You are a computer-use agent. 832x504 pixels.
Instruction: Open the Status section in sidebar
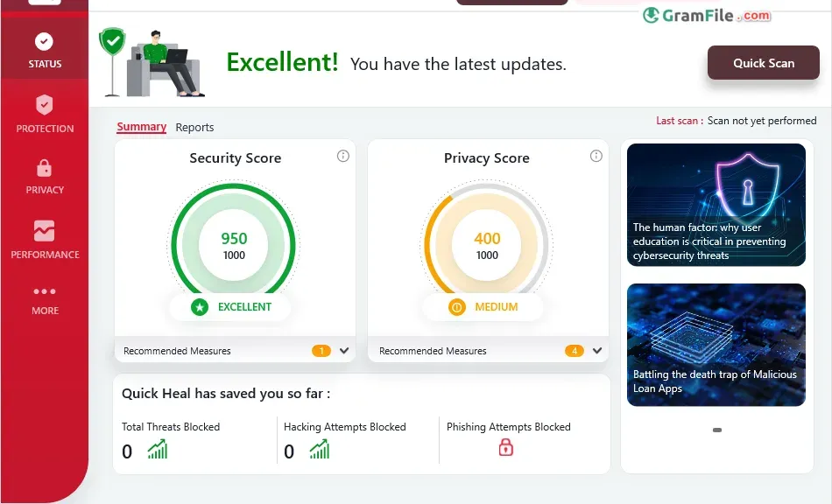tap(45, 51)
